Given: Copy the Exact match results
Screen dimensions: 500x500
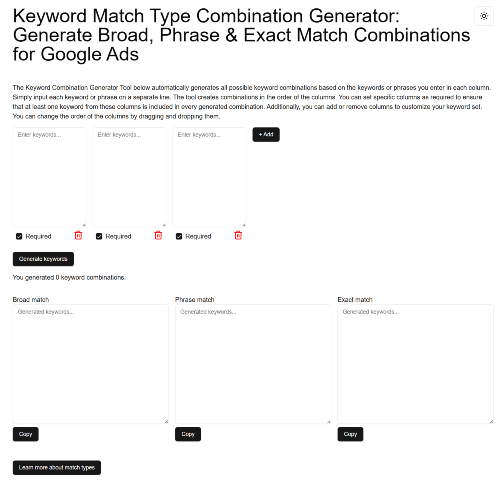Looking at the screenshot, I should (350, 434).
